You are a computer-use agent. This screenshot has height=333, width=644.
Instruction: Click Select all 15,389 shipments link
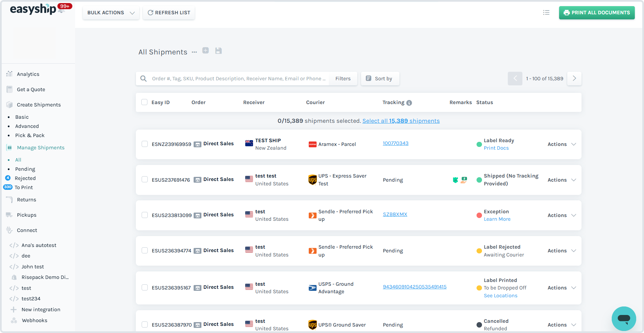pyautogui.click(x=401, y=121)
